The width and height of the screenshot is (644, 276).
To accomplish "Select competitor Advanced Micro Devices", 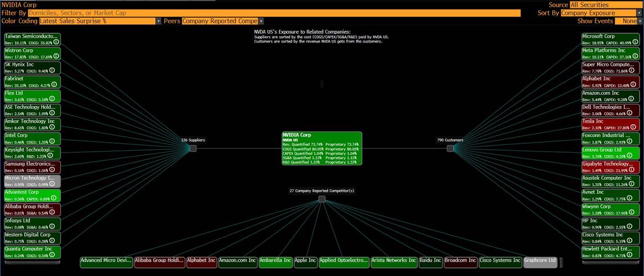I will pyautogui.click(x=106, y=262).
